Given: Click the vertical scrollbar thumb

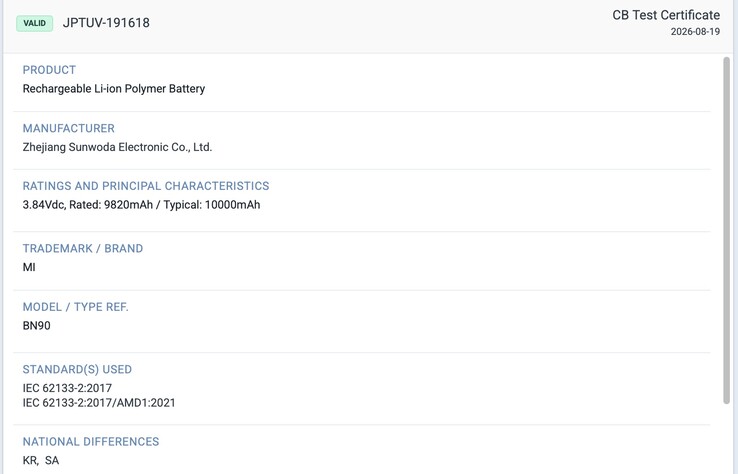Looking at the screenshot, I should [727, 230].
